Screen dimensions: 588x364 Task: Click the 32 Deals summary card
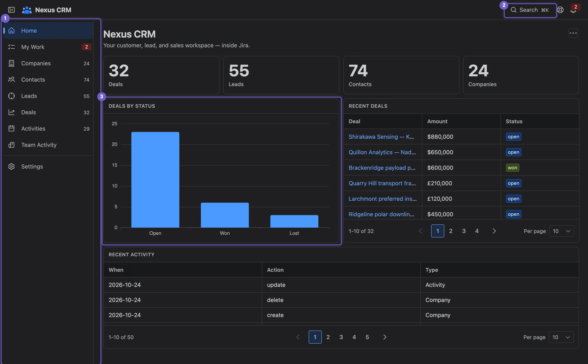pos(161,75)
